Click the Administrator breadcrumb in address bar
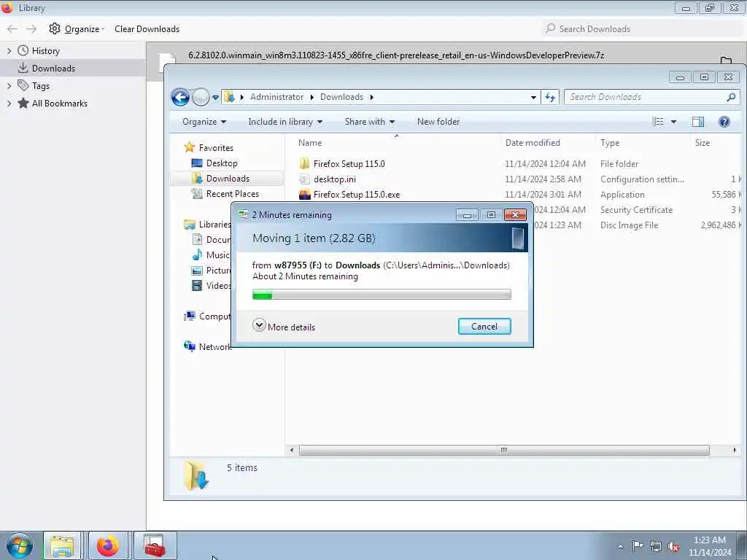The width and height of the screenshot is (747, 560). 276,97
